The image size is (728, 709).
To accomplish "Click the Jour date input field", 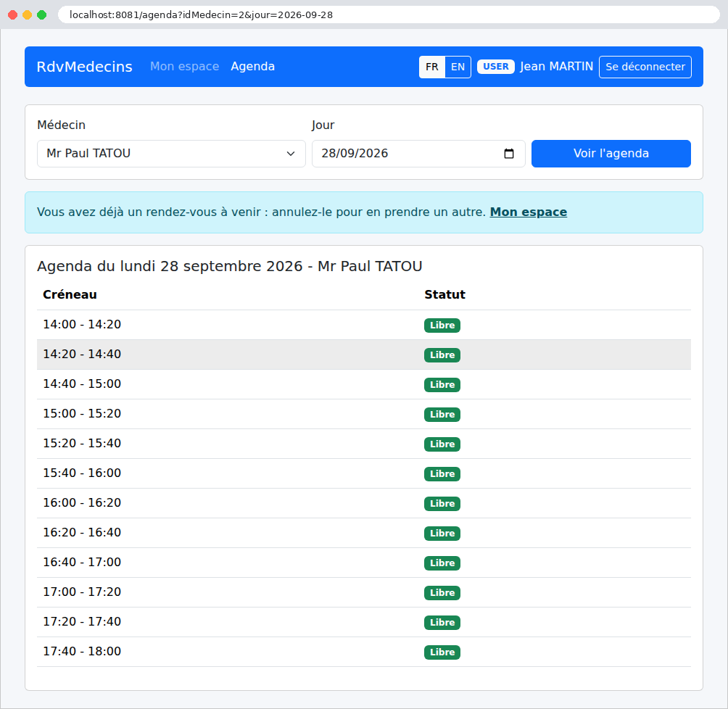I will point(418,154).
